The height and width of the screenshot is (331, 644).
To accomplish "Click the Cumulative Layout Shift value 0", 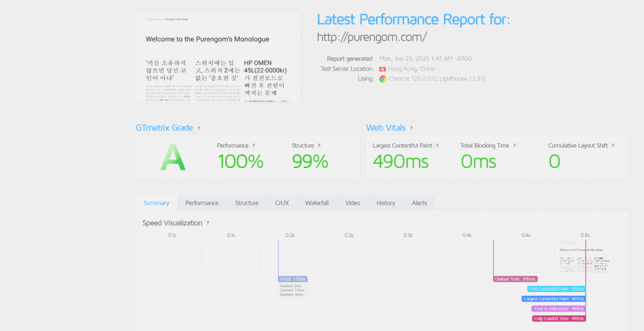I will (555, 161).
